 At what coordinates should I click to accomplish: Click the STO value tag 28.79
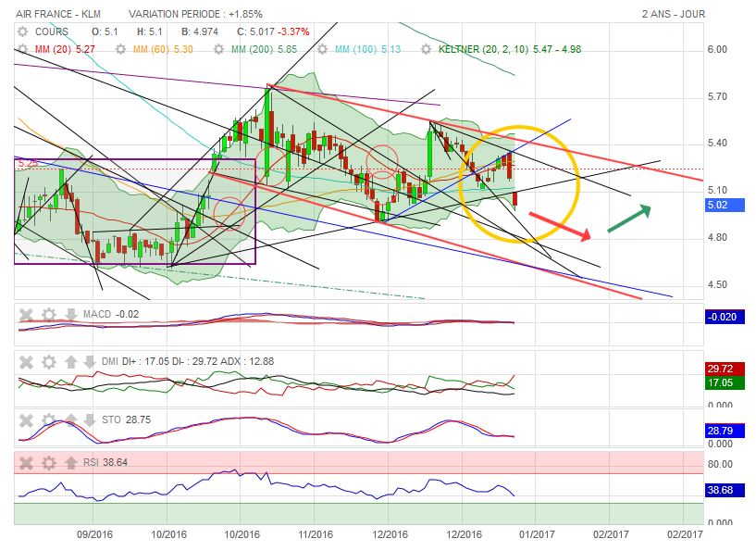(x=725, y=431)
